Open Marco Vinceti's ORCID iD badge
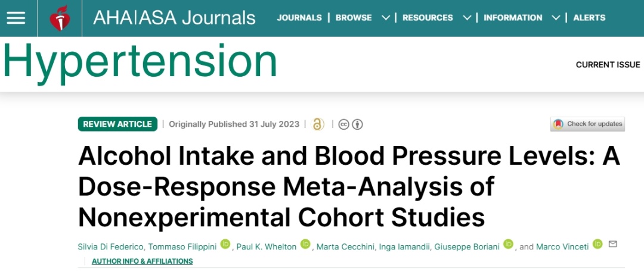Viewport: 644px width, 275px height. (x=597, y=244)
